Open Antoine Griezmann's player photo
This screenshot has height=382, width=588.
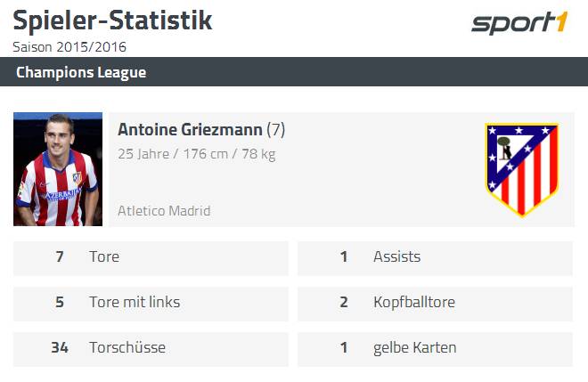pyautogui.click(x=58, y=169)
